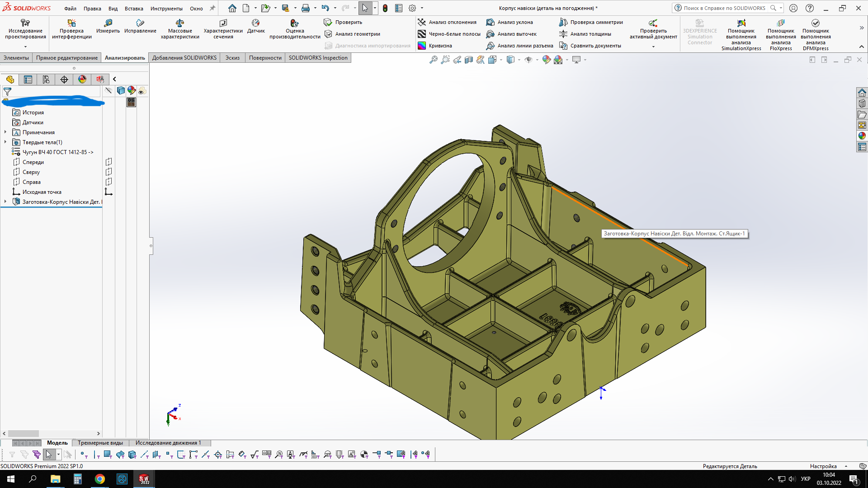Open Design Library in task pane
The image size is (868, 488).
[862, 103]
